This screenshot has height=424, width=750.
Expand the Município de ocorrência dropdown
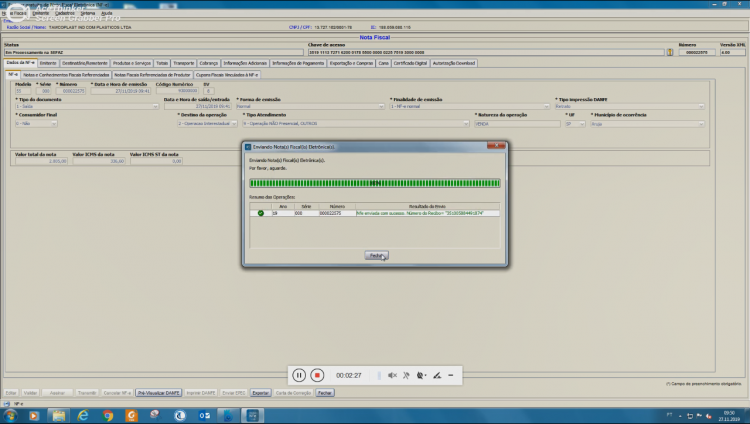point(701,124)
